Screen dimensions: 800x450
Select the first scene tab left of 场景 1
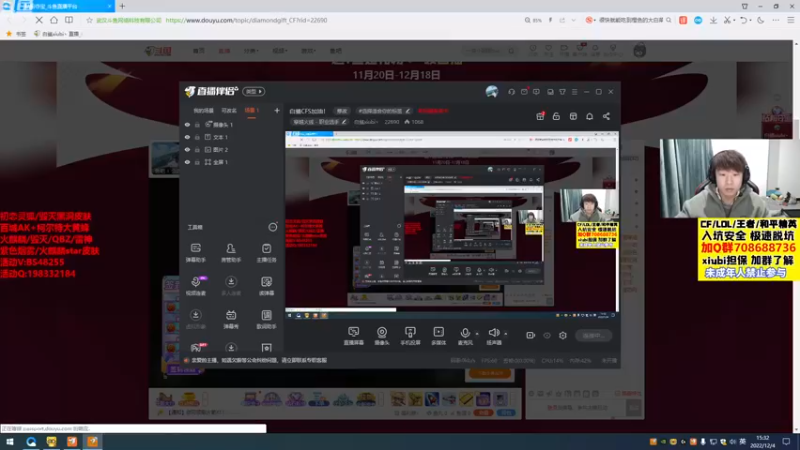coord(203,110)
